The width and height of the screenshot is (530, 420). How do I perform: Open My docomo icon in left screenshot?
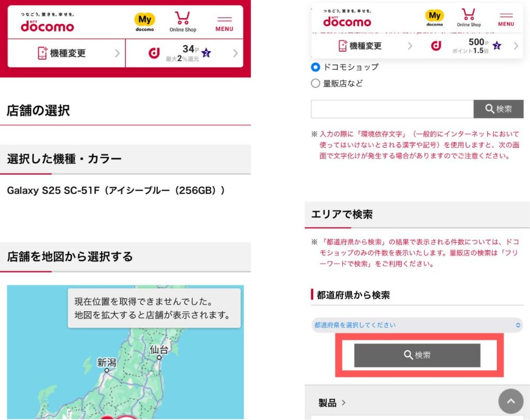click(x=145, y=22)
